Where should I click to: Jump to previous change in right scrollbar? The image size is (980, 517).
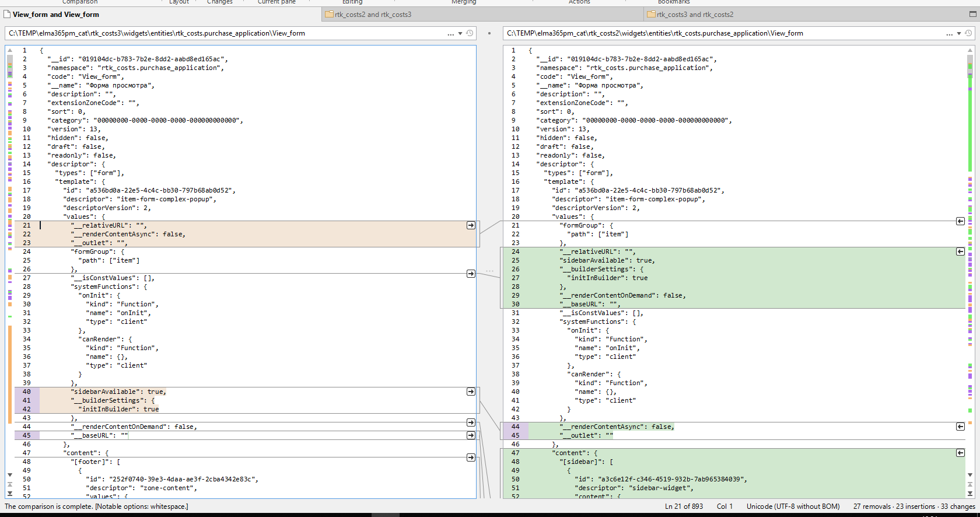coord(970,484)
